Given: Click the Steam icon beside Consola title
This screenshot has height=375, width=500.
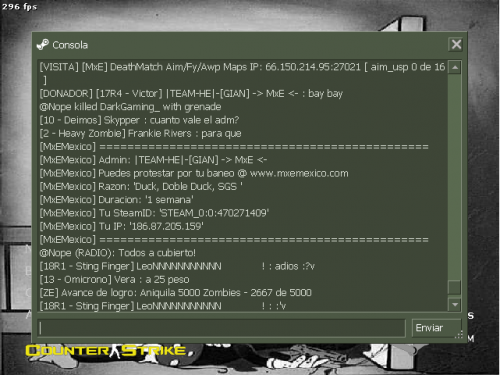Looking at the screenshot, I should [x=43, y=45].
